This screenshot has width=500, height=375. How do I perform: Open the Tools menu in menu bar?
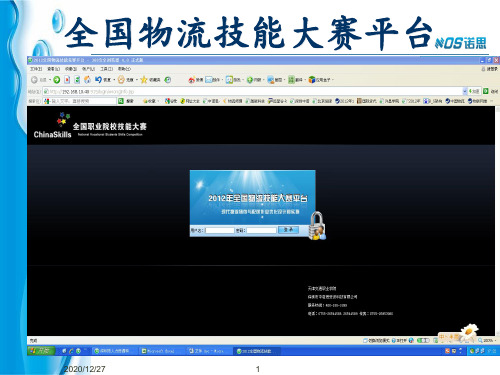106,69
